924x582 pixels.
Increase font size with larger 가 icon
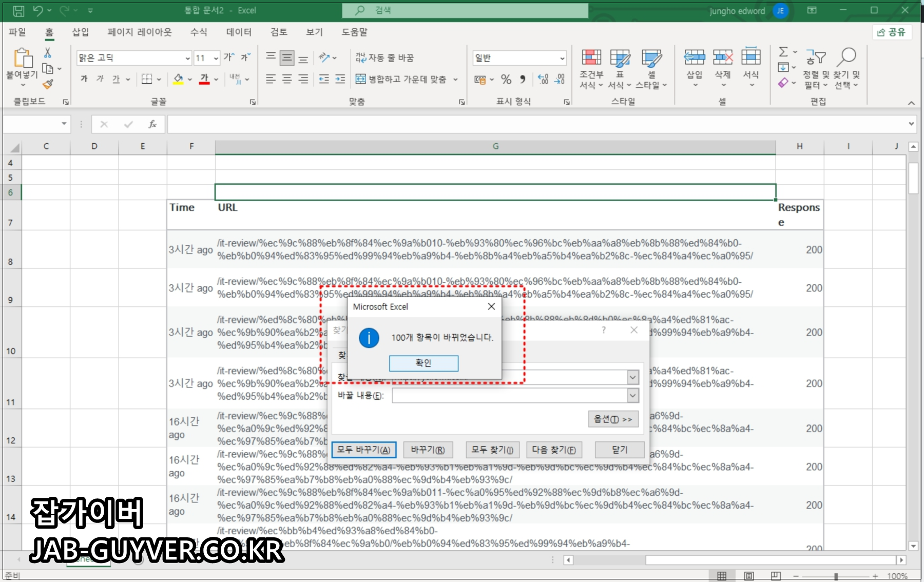(229, 57)
